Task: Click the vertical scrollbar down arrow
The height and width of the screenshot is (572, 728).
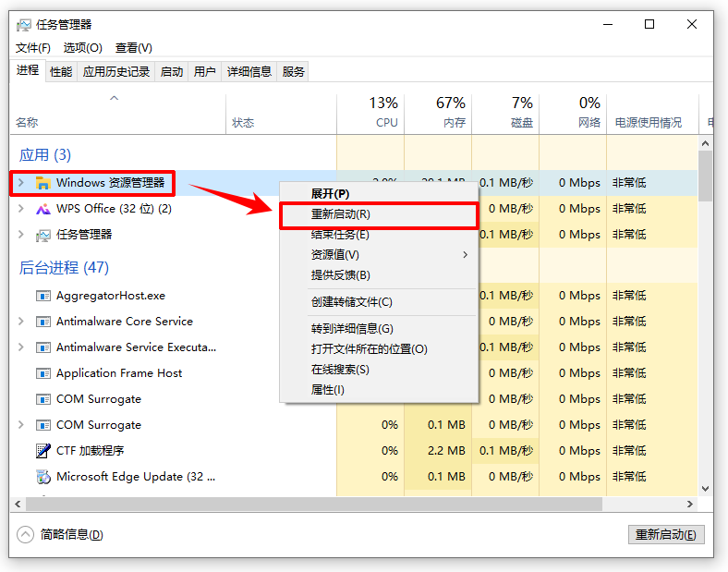Action: coord(705,489)
